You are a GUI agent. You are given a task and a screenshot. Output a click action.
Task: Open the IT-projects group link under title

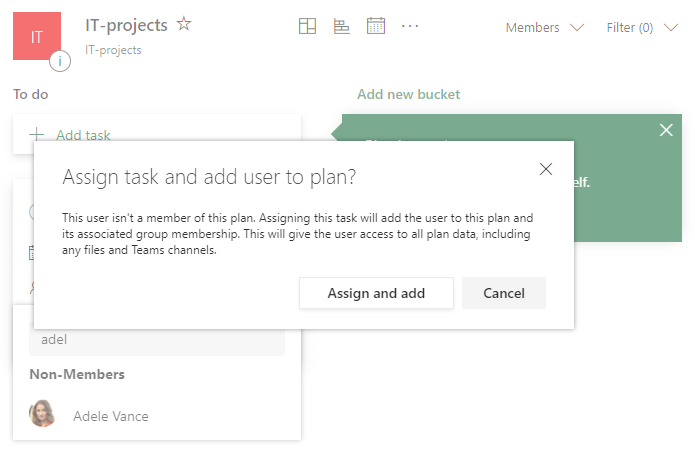113,50
